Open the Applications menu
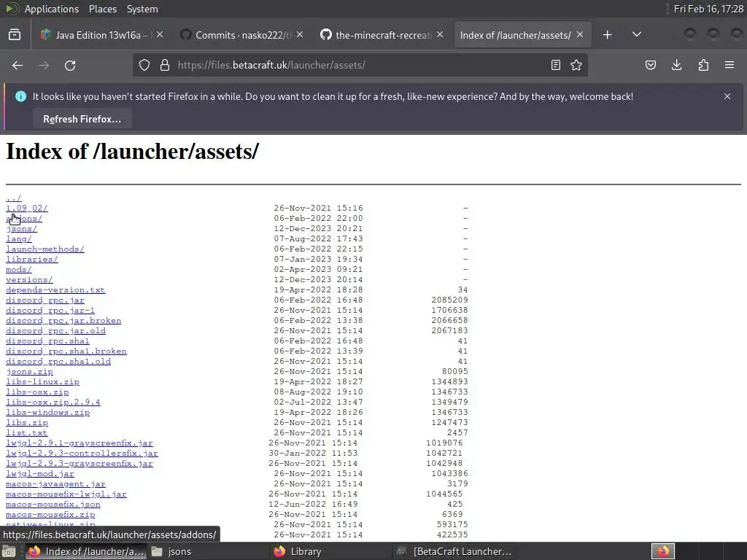Screen dimensions: 747x560 click(x=52, y=9)
